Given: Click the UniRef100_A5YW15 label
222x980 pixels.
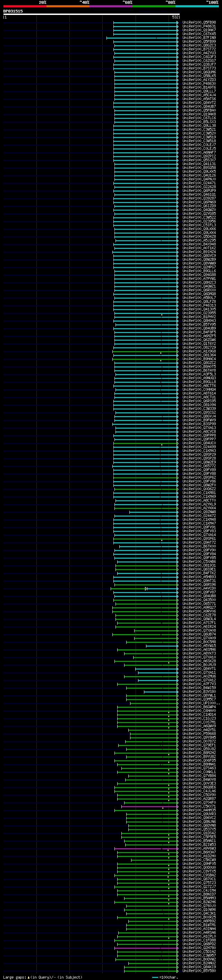Looking at the screenshot, I should point(199,646).
